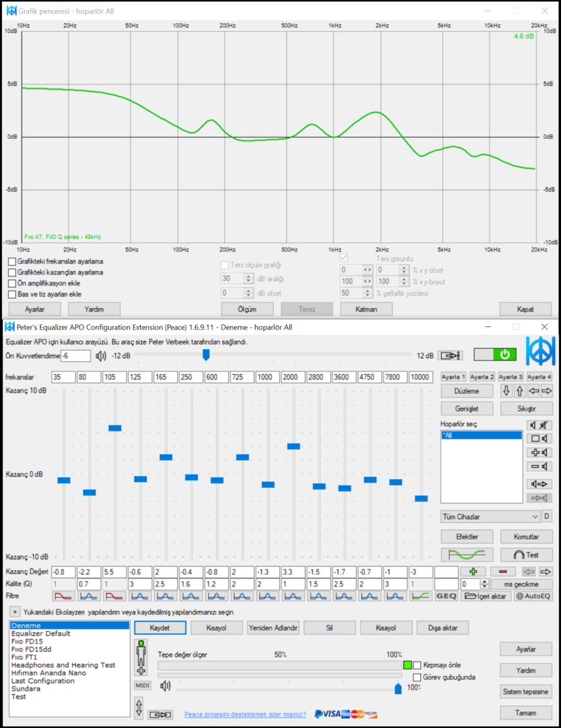Screen dimensions: 561x728
Task: Click the Düzleme button
Action: pos(467,391)
